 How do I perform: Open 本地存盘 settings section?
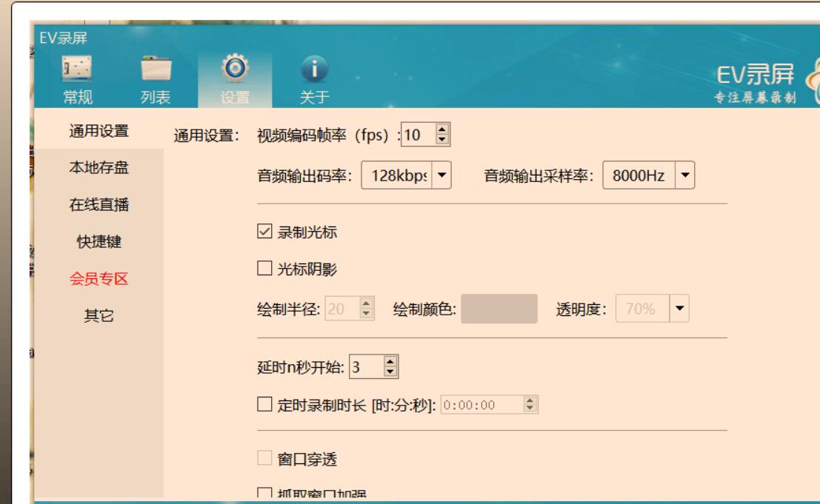click(99, 168)
